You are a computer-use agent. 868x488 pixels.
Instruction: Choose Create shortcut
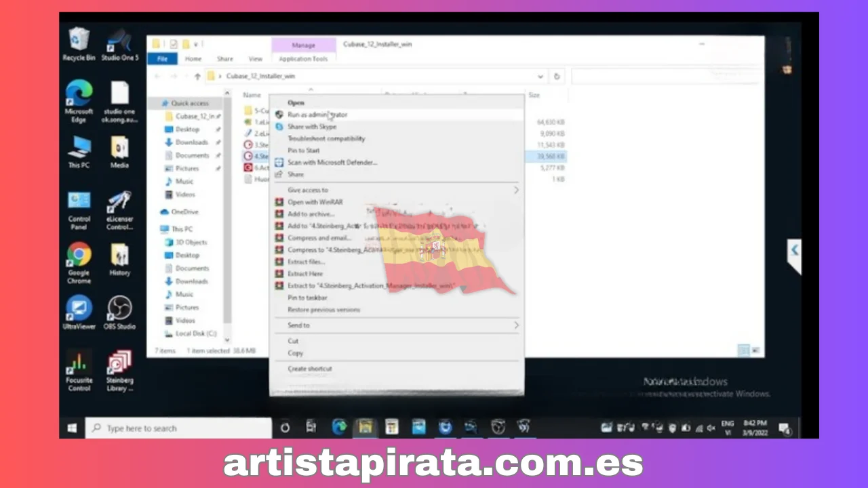(397, 369)
